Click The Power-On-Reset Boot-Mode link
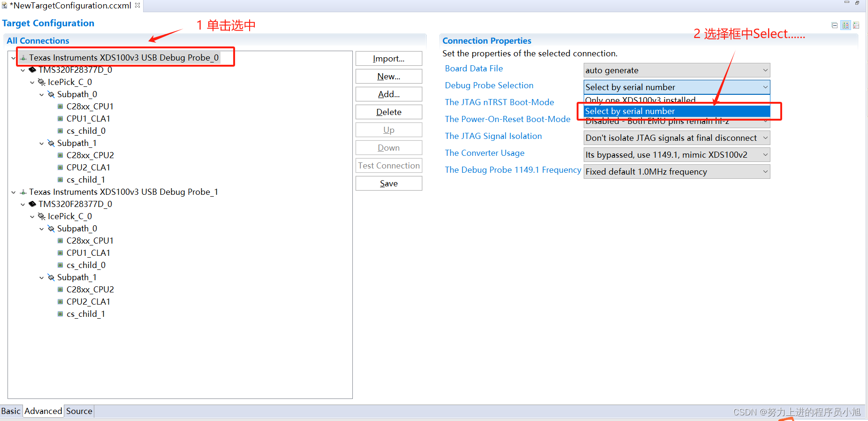868x421 pixels. (508, 119)
